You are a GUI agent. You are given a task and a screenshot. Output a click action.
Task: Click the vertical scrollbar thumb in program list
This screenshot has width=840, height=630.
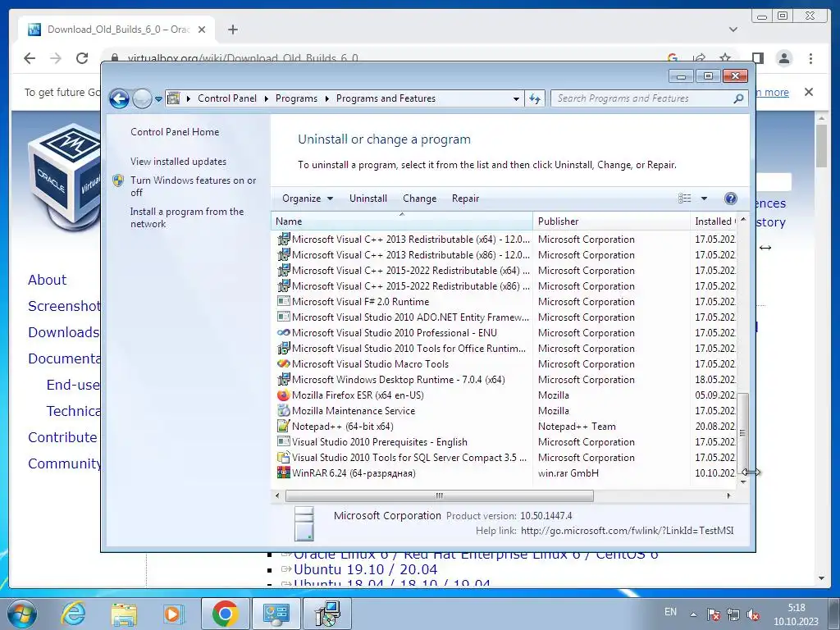pos(742,433)
